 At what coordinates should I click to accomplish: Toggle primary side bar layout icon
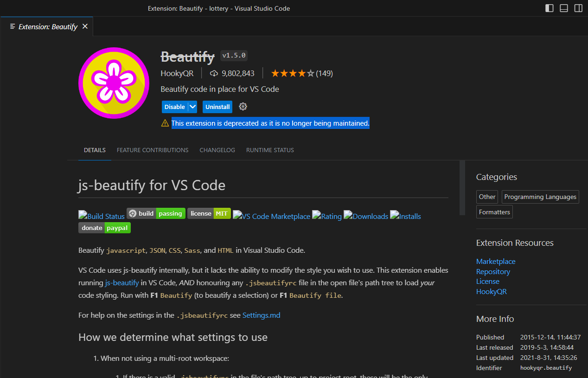click(x=550, y=8)
